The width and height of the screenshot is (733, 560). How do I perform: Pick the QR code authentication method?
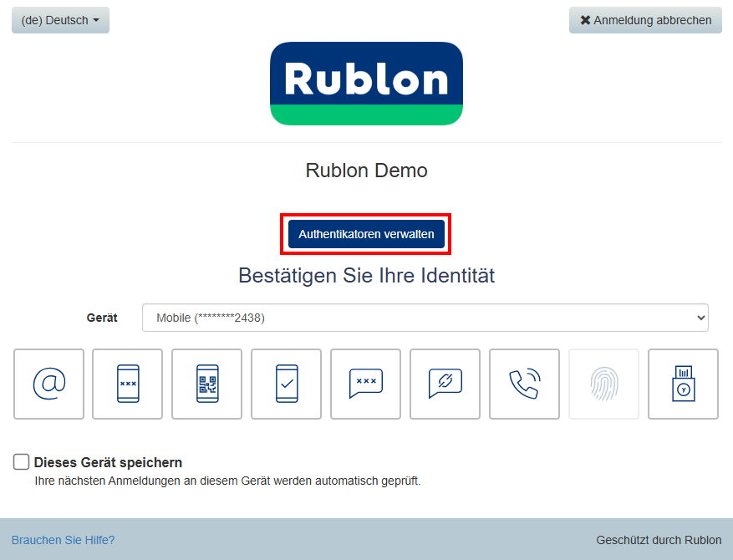(x=207, y=384)
